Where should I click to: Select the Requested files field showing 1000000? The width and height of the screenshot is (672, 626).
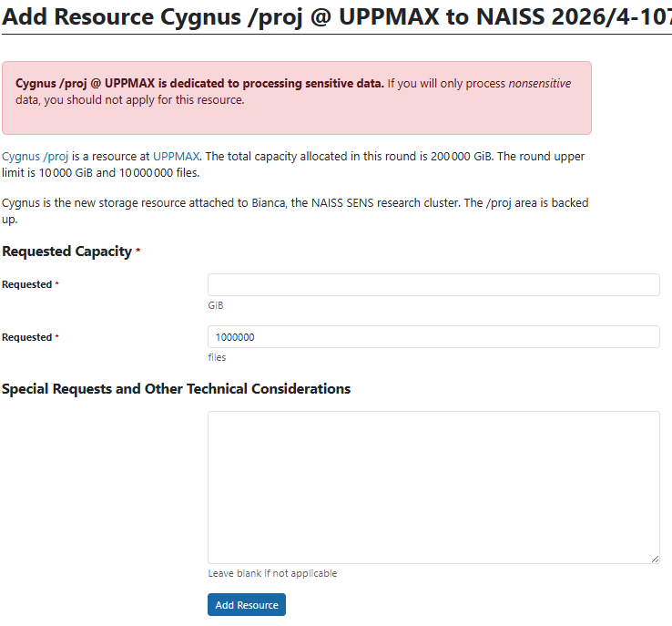(433, 336)
